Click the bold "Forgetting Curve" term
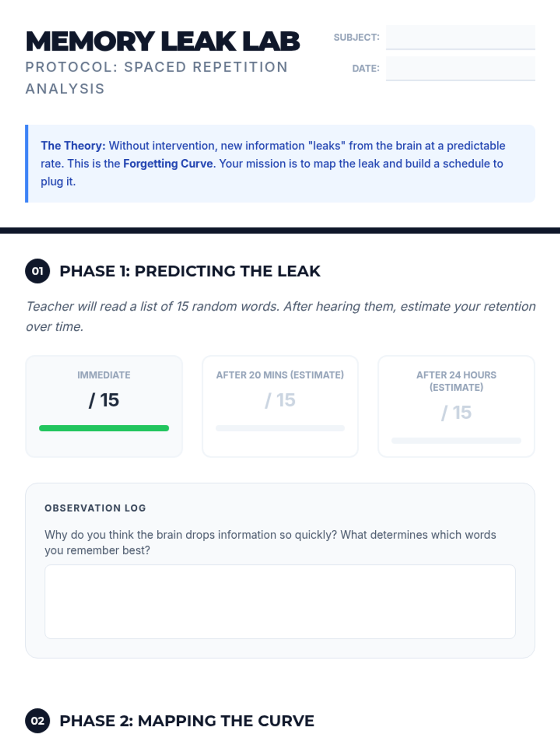The height and width of the screenshot is (747, 560). coord(168,164)
